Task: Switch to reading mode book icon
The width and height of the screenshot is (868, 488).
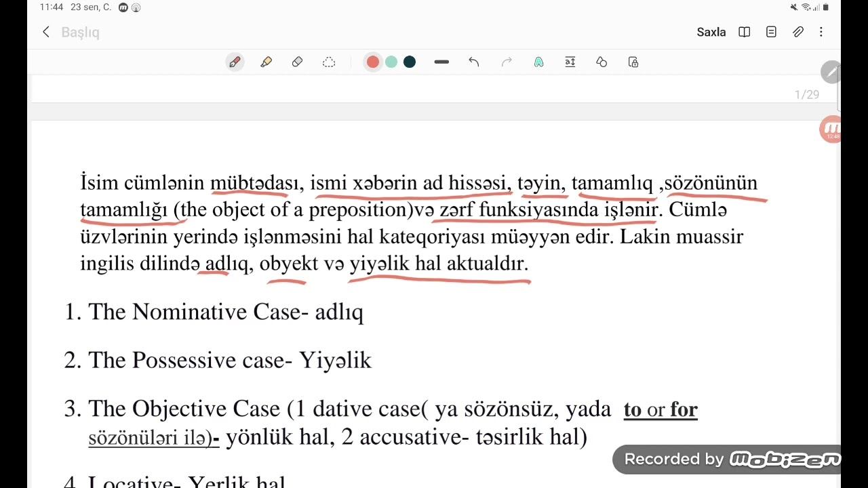Action: [745, 32]
